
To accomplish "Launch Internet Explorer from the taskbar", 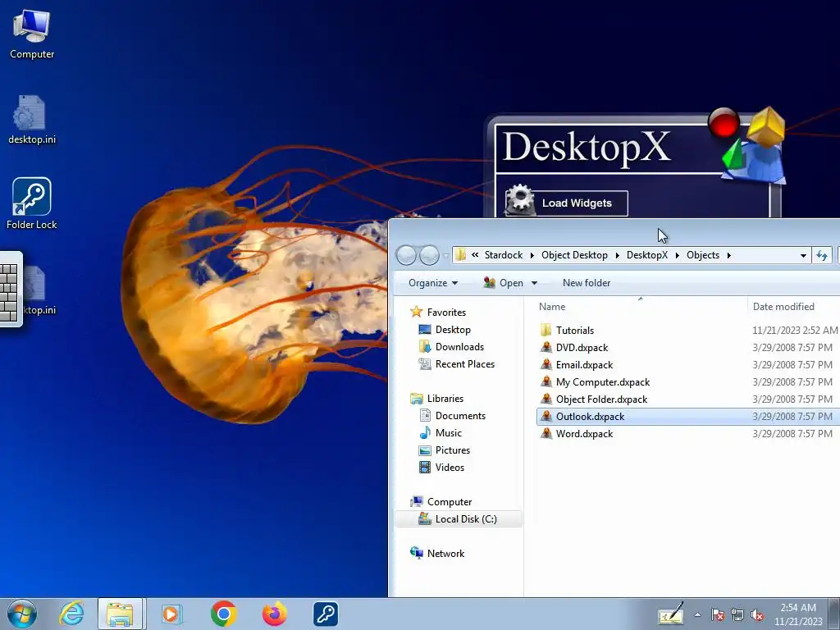I will point(71,614).
